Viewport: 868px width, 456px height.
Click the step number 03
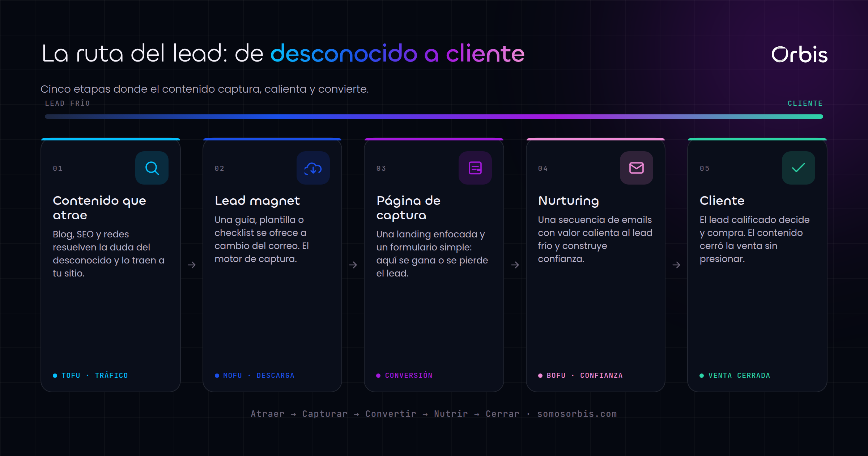(x=381, y=168)
